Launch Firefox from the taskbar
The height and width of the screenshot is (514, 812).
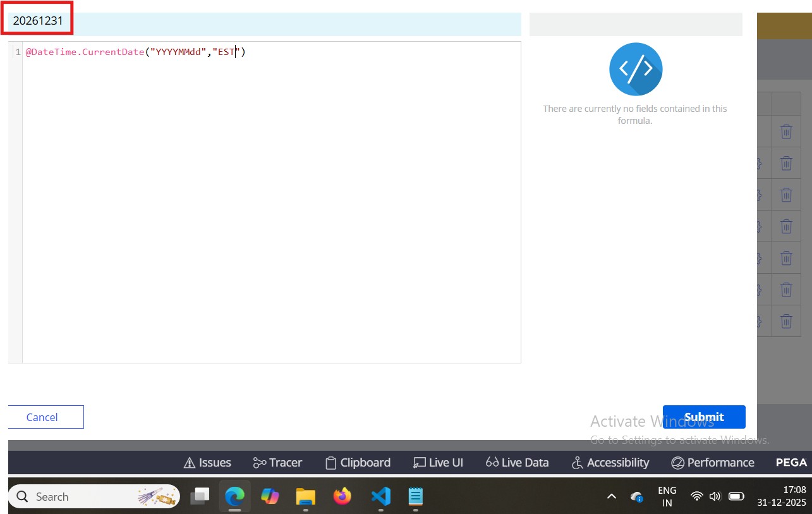pos(342,496)
